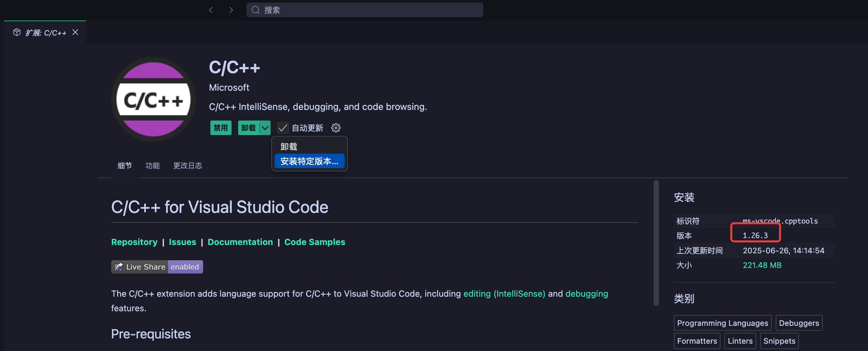Click the green 禁用 disable button
The height and width of the screenshot is (351, 868).
click(221, 128)
